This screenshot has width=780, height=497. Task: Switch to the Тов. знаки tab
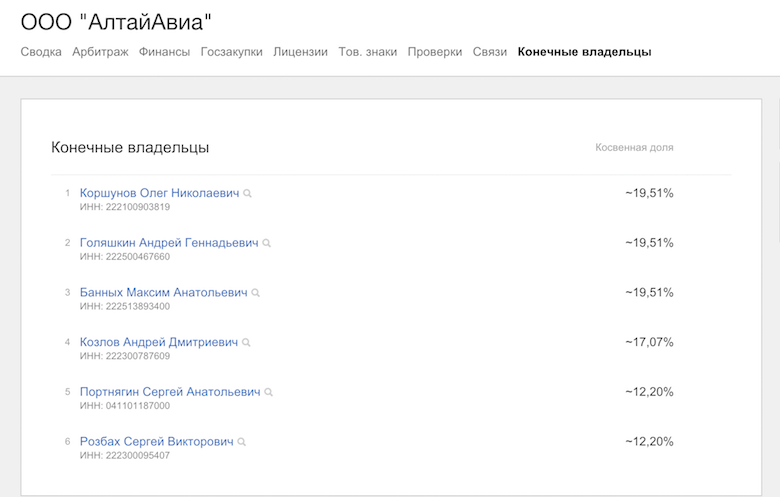click(368, 52)
